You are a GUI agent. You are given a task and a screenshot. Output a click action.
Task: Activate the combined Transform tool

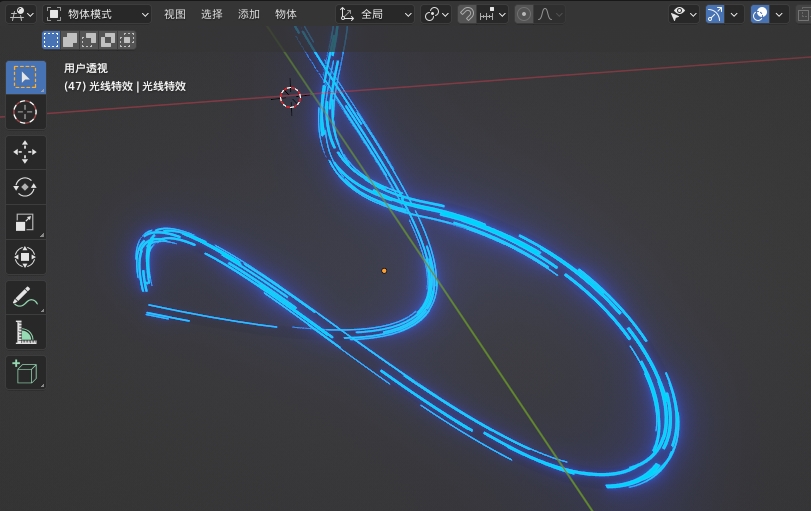click(25, 257)
